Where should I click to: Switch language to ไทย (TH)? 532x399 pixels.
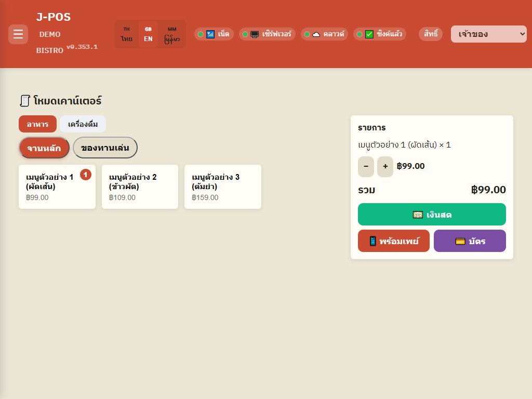[x=127, y=34]
